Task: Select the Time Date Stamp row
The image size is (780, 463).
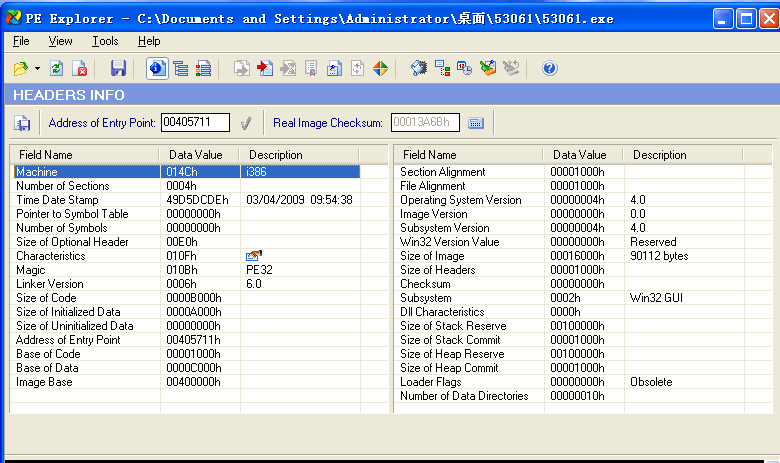Action: (187, 200)
